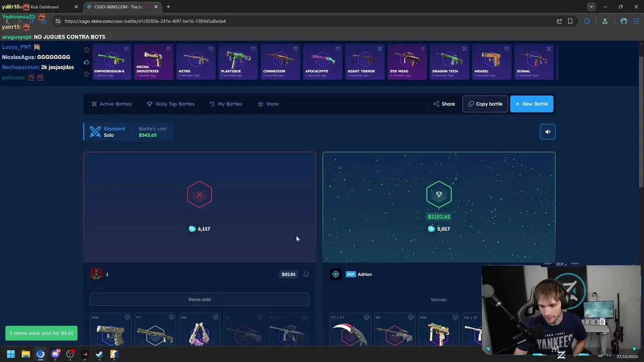This screenshot has height=362, width=644.
Task: Bookmark this page in the address bar
Action: click(570, 21)
